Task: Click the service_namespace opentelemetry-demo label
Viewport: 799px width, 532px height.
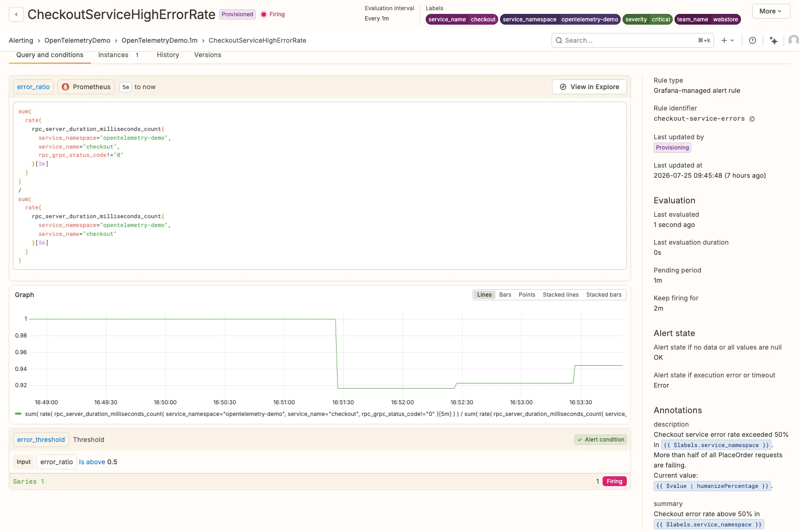Action: coord(560,19)
